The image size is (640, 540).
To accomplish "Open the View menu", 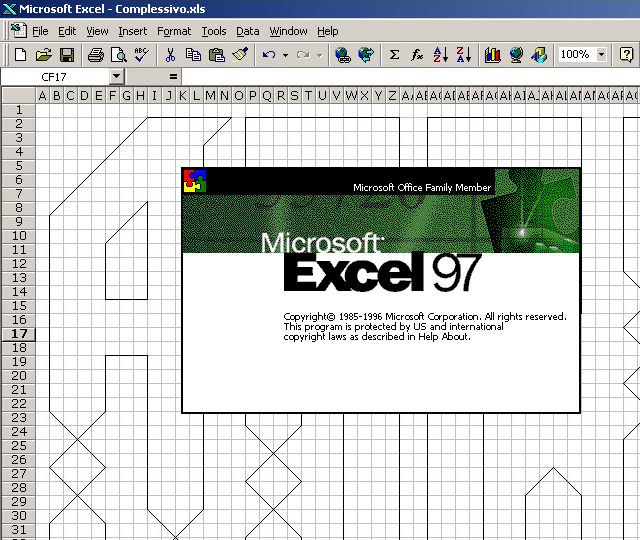I will coord(97,31).
